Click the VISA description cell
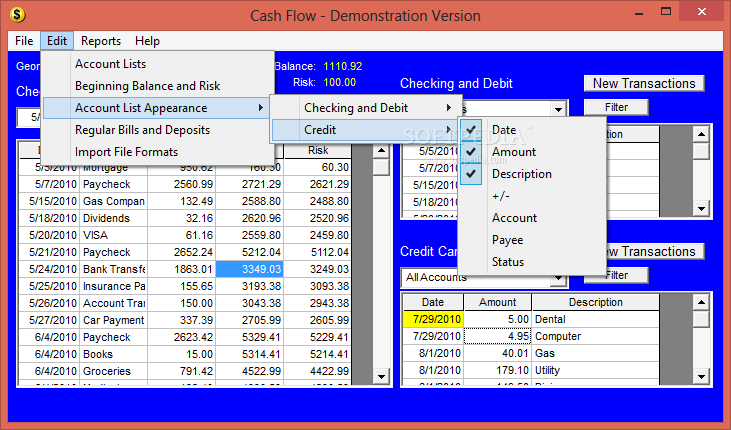 (114, 235)
